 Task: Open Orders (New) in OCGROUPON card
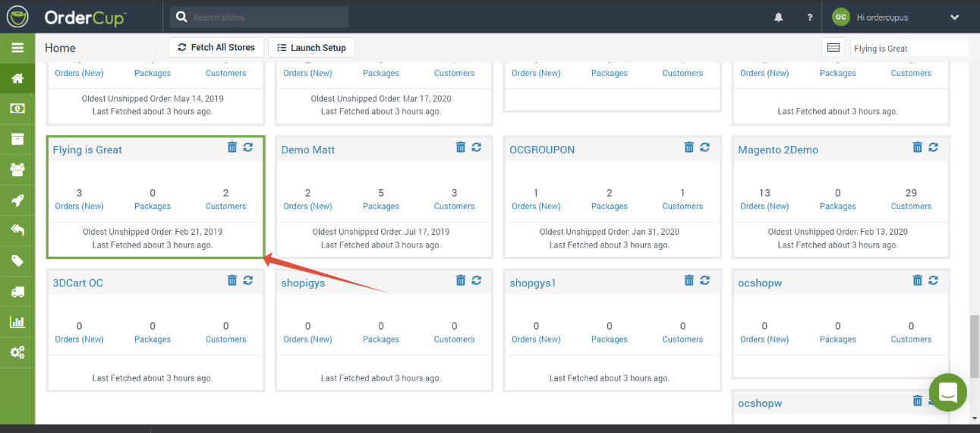tap(536, 206)
